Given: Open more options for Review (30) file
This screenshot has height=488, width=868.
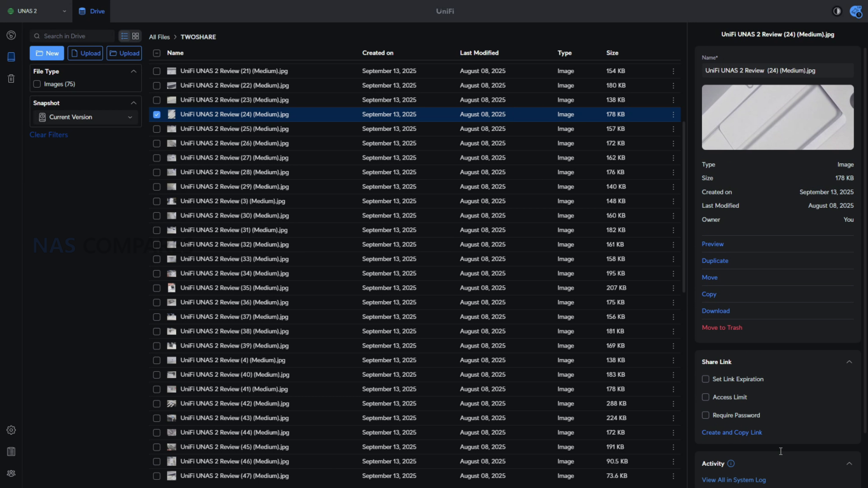Looking at the screenshot, I should click(x=673, y=216).
